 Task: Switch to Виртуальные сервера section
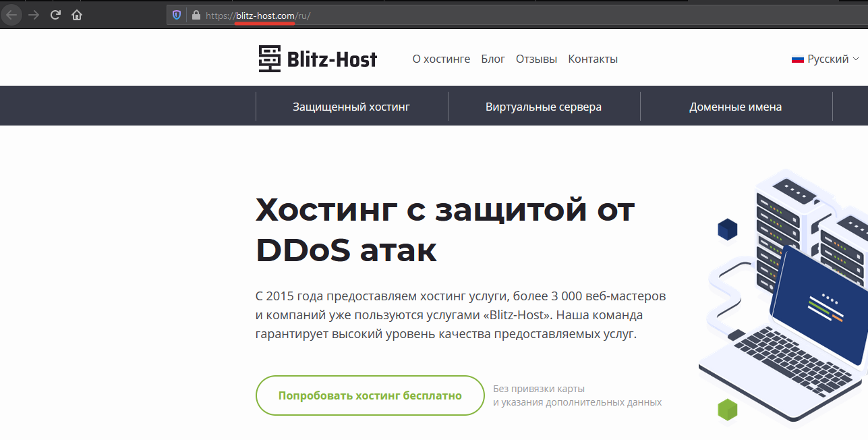(x=544, y=107)
